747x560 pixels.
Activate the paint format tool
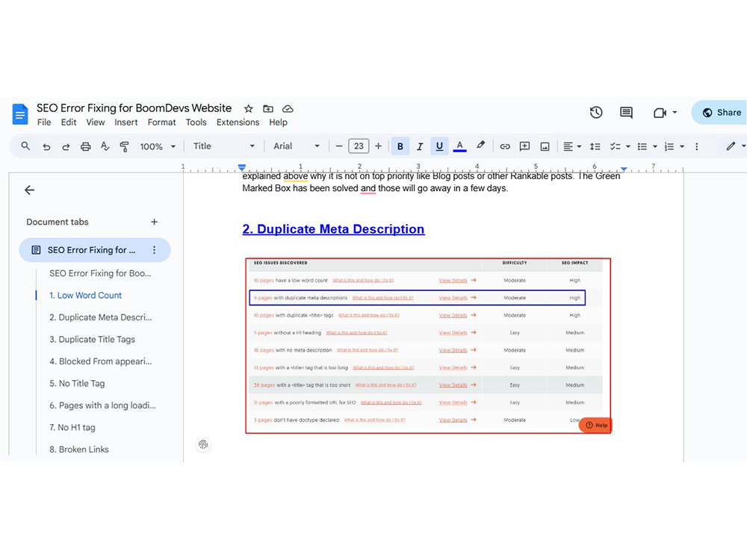click(124, 146)
